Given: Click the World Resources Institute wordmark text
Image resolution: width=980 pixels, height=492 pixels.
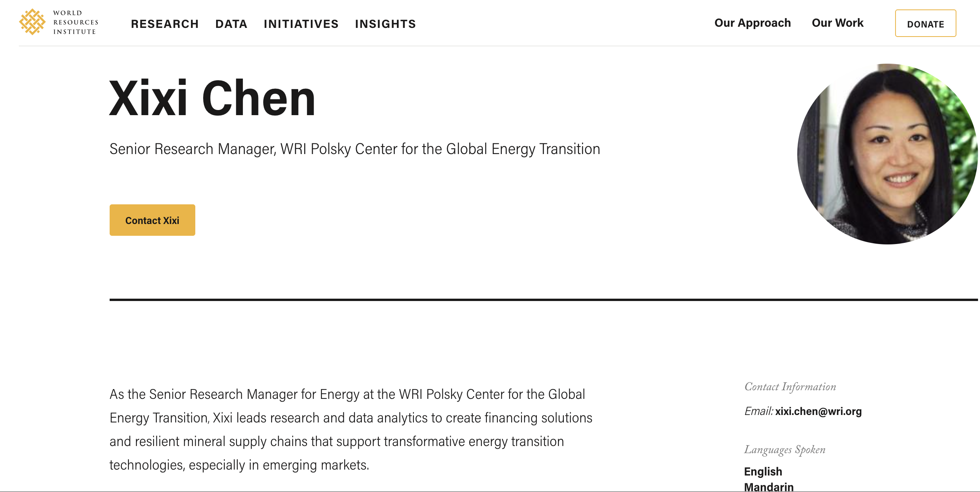Looking at the screenshot, I should pos(75,22).
